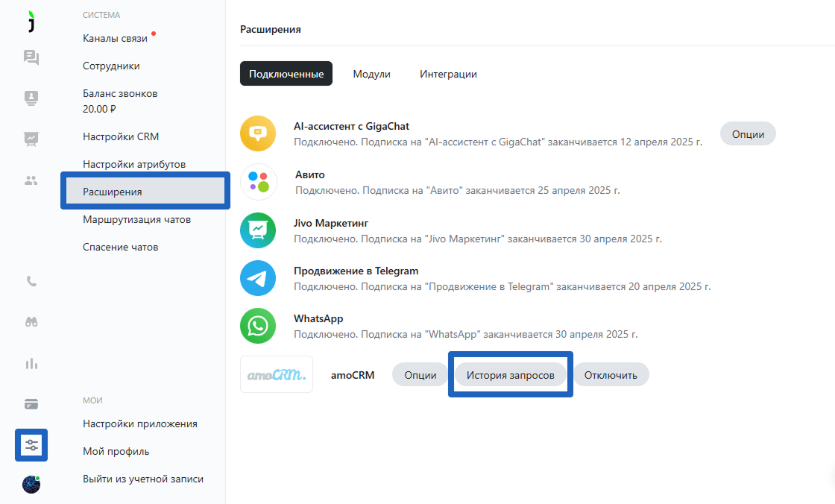
Task: Open История запросов for amoCRM
Action: [x=510, y=375]
